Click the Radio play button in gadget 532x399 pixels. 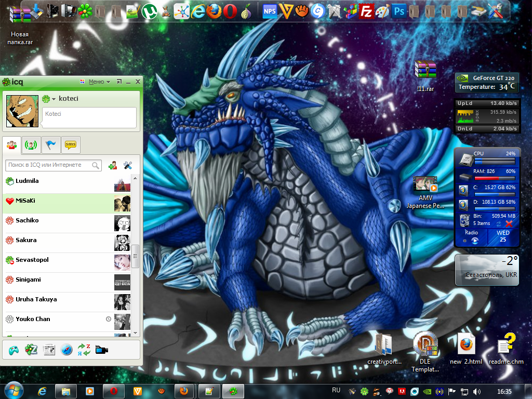(x=475, y=241)
